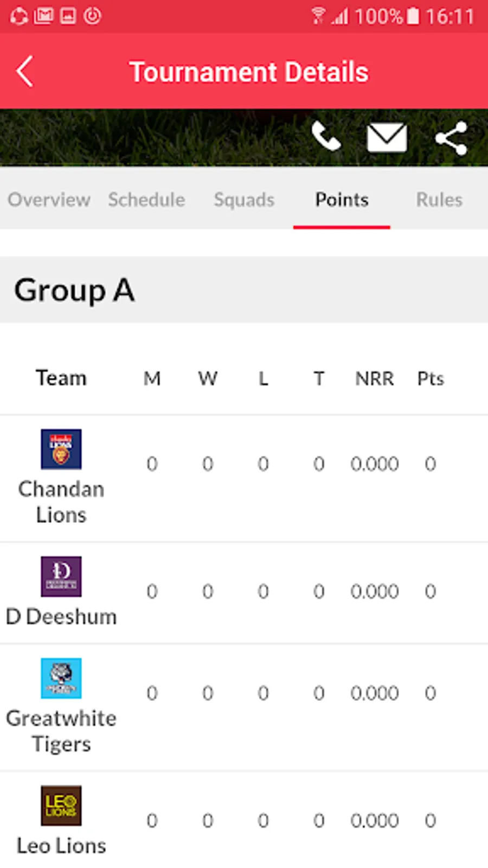Tap the phone call icon
The image size is (488, 868).
(x=326, y=137)
